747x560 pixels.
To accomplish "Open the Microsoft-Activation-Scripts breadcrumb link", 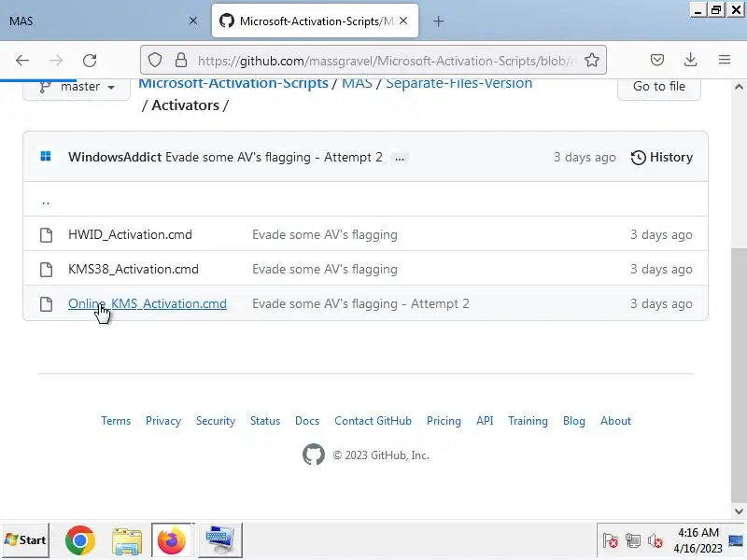I will point(233,83).
